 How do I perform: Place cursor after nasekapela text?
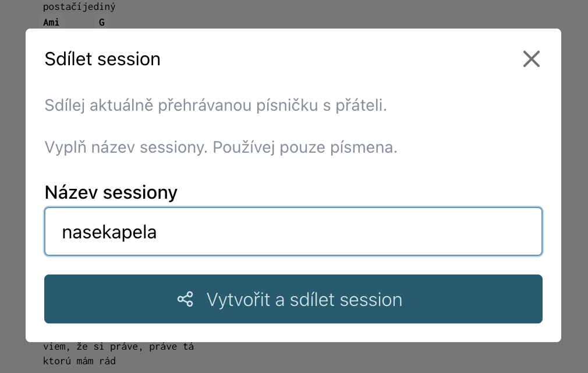[157, 232]
